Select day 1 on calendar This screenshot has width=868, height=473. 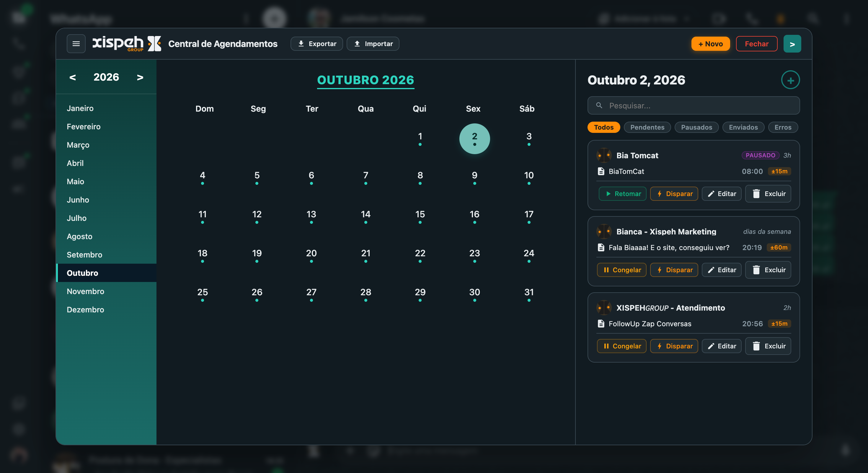click(x=420, y=138)
